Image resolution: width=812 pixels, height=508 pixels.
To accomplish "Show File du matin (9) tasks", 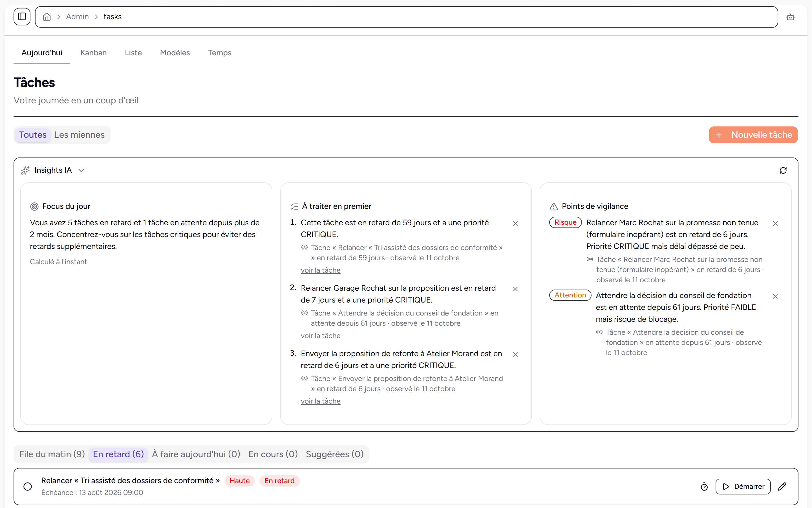I will pyautogui.click(x=52, y=454).
